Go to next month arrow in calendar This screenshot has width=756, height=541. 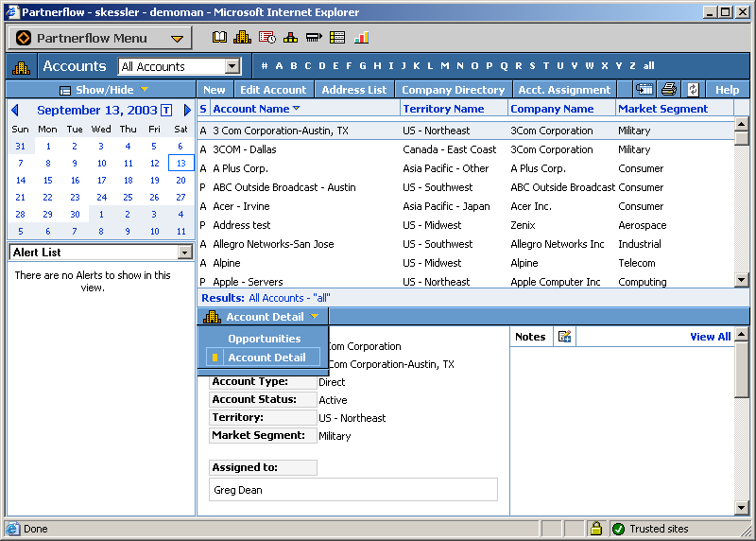coord(187,110)
